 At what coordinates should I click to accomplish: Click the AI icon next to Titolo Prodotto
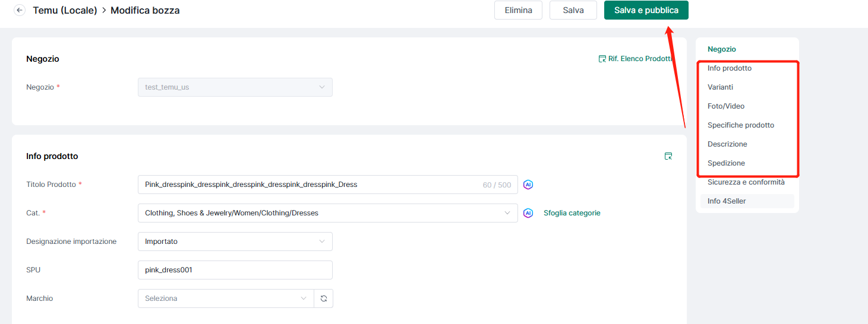tap(528, 185)
